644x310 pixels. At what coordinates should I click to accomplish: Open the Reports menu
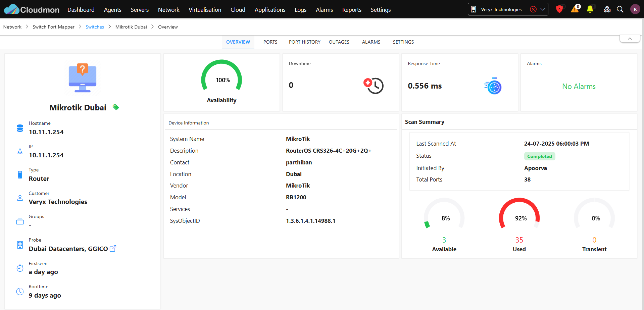click(352, 10)
